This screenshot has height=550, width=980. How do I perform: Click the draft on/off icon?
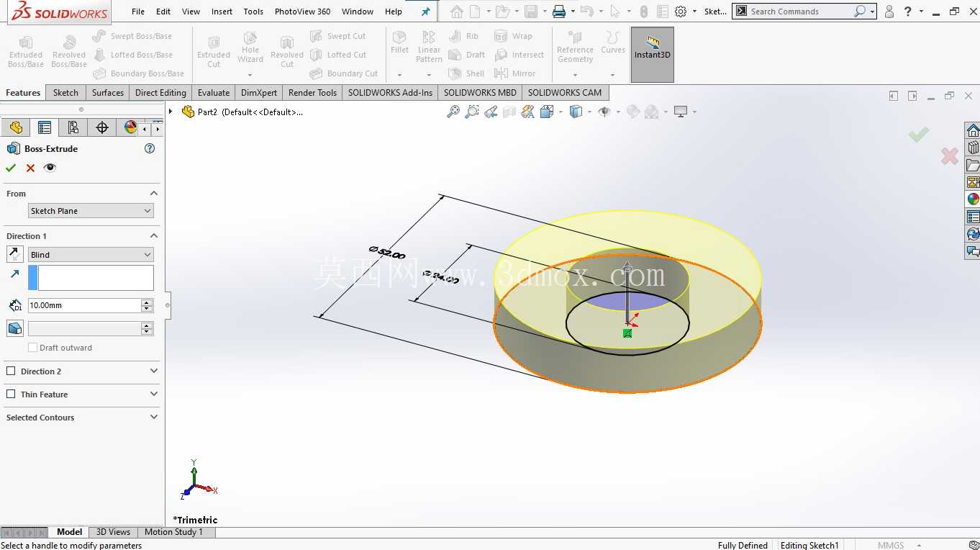coord(14,328)
